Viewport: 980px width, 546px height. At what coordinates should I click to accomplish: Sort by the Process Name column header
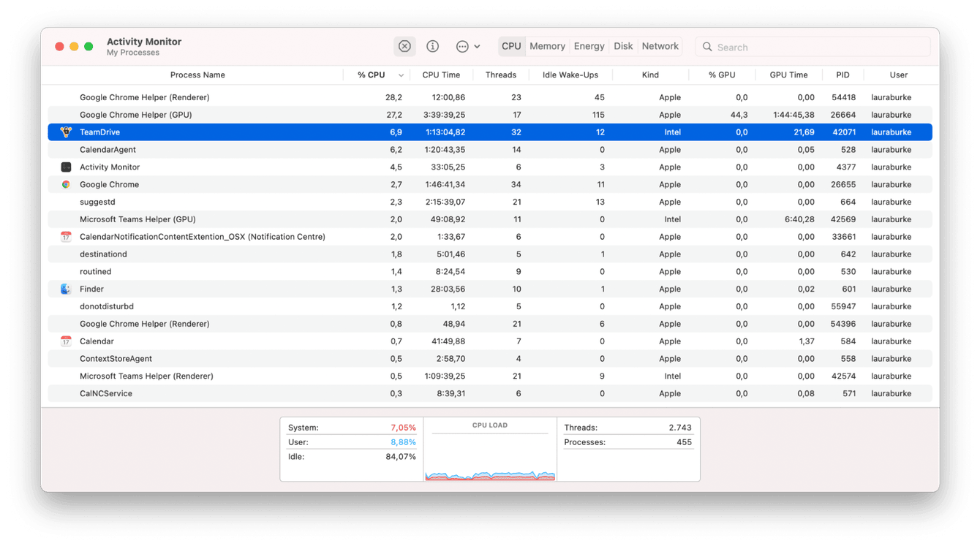tap(197, 75)
